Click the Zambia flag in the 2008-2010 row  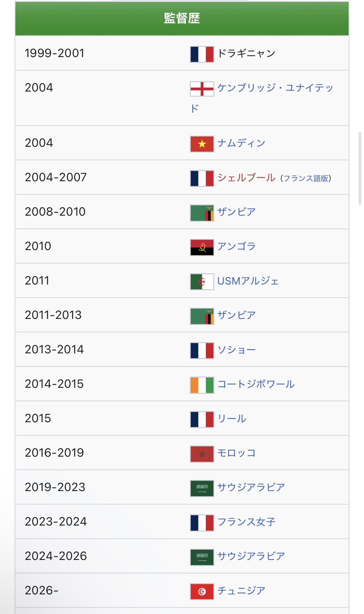202,213
